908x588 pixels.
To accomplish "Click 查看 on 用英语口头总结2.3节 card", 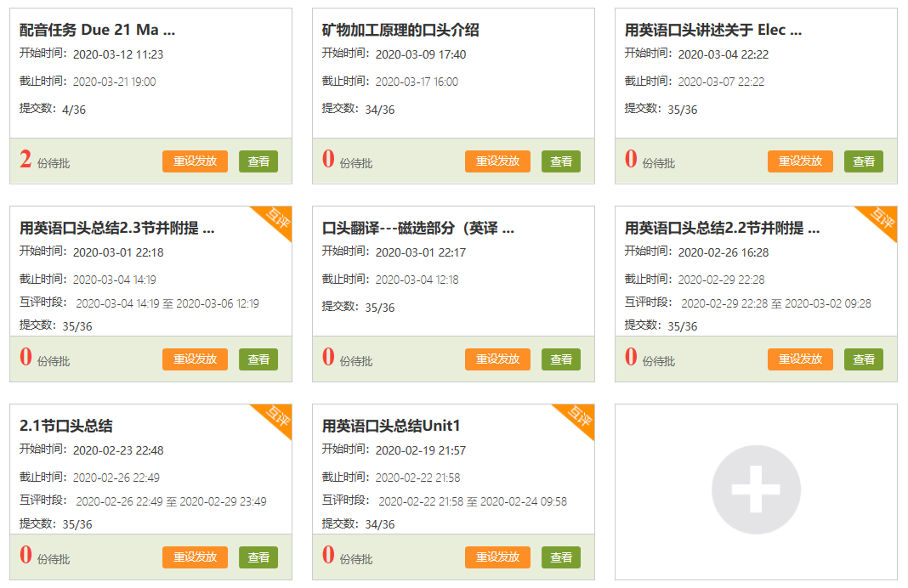I will [x=258, y=359].
